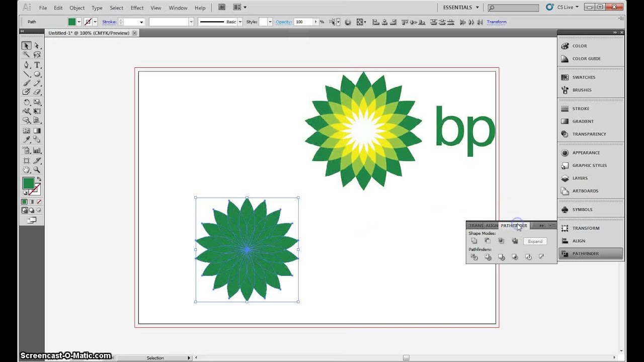Click the Expand button in Pathfinder
Image resolution: width=644 pixels, height=362 pixels.
(535, 241)
